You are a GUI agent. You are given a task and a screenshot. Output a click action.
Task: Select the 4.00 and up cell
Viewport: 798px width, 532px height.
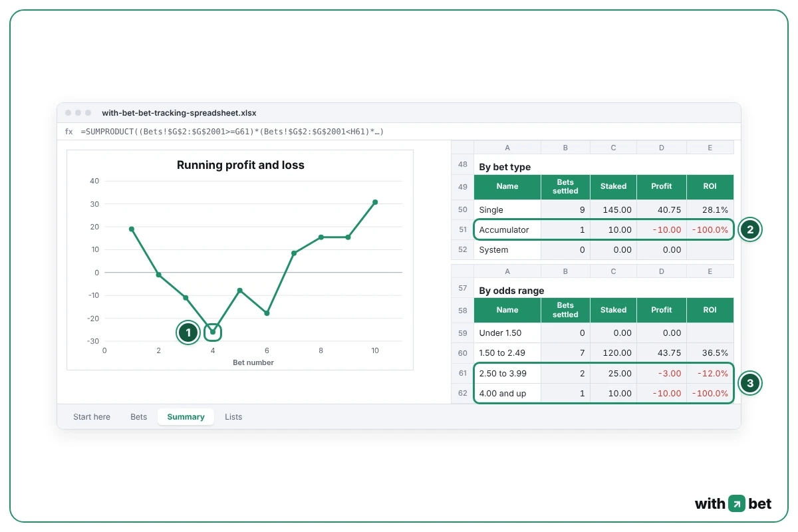[x=507, y=394]
